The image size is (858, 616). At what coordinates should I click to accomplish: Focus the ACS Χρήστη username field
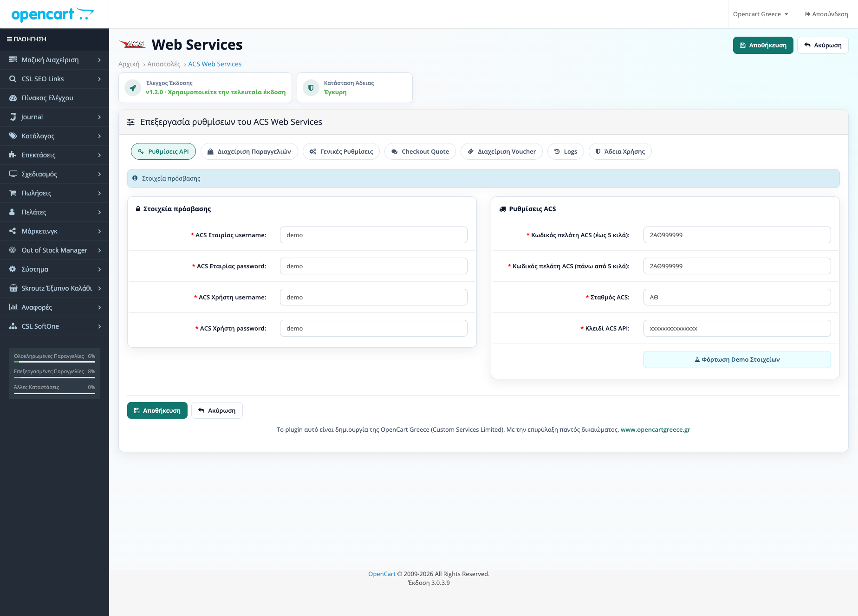(374, 297)
